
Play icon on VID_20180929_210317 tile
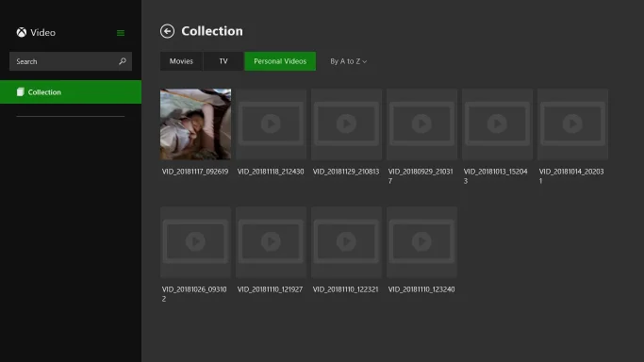click(421, 123)
